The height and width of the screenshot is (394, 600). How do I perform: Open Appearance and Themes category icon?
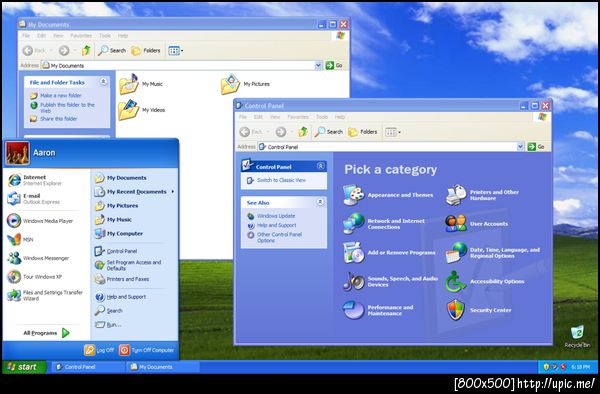coord(353,195)
